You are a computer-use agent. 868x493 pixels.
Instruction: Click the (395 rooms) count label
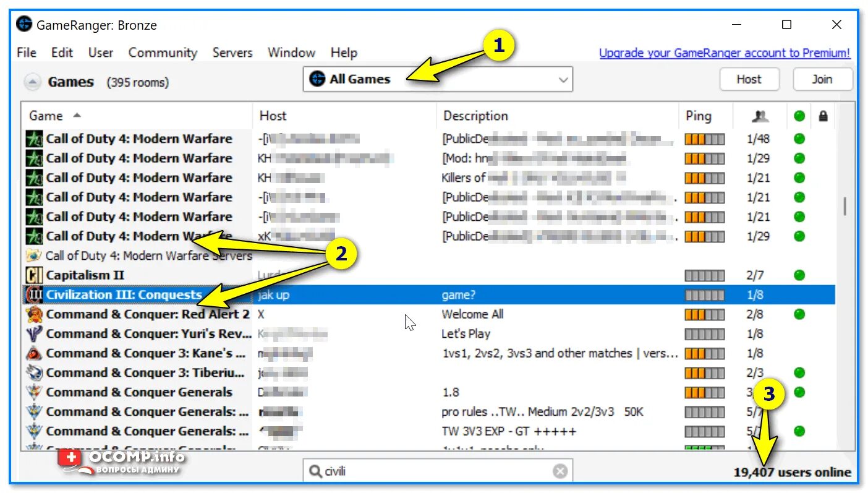(137, 82)
